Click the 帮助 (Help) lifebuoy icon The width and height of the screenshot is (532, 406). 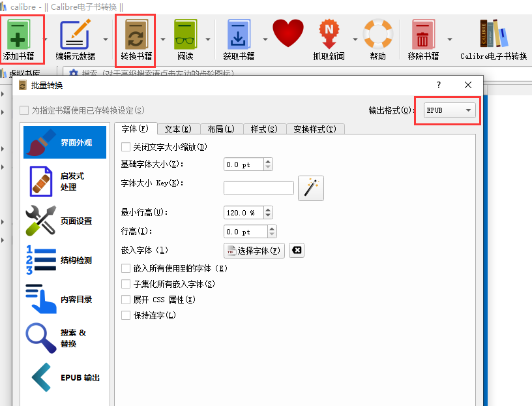tap(377, 34)
